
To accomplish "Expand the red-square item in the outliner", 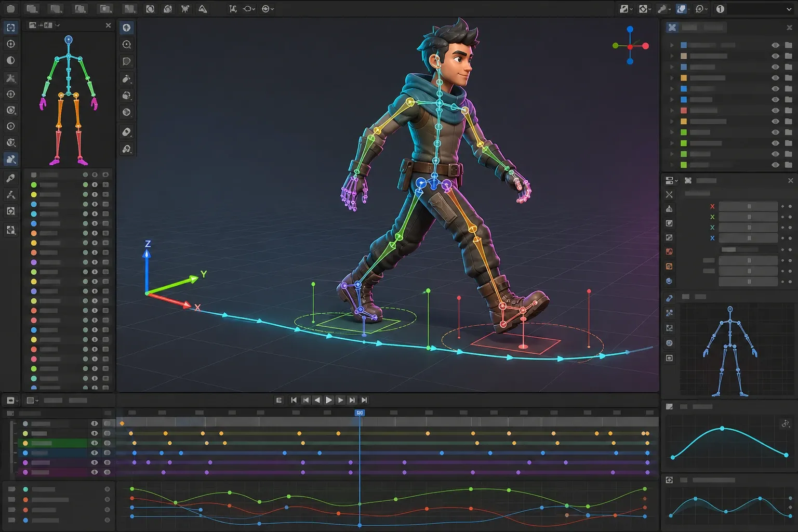I will [672, 111].
